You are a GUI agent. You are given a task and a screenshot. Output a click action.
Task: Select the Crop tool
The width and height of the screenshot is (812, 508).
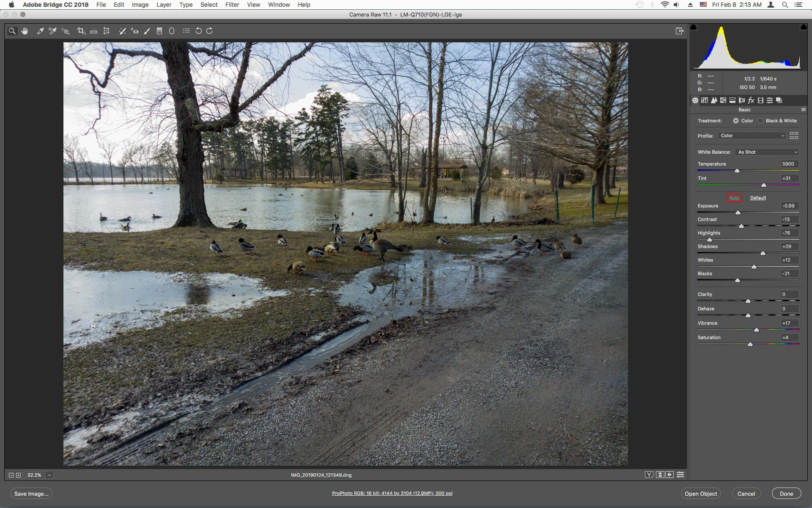click(x=80, y=31)
